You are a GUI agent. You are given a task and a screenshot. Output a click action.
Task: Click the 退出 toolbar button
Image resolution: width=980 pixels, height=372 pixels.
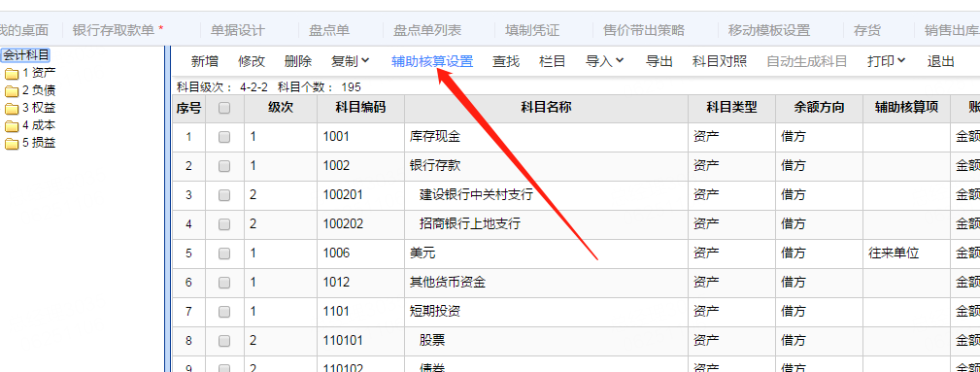coord(940,61)
